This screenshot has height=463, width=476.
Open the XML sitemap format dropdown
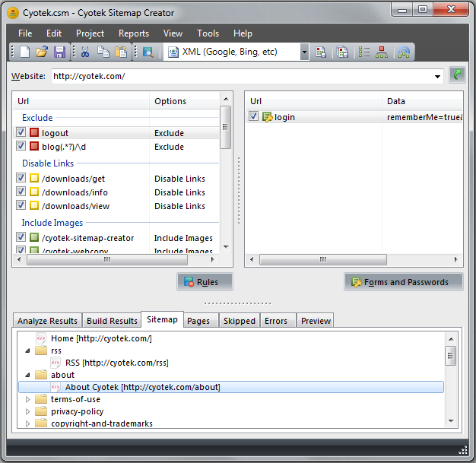point(304,52)
